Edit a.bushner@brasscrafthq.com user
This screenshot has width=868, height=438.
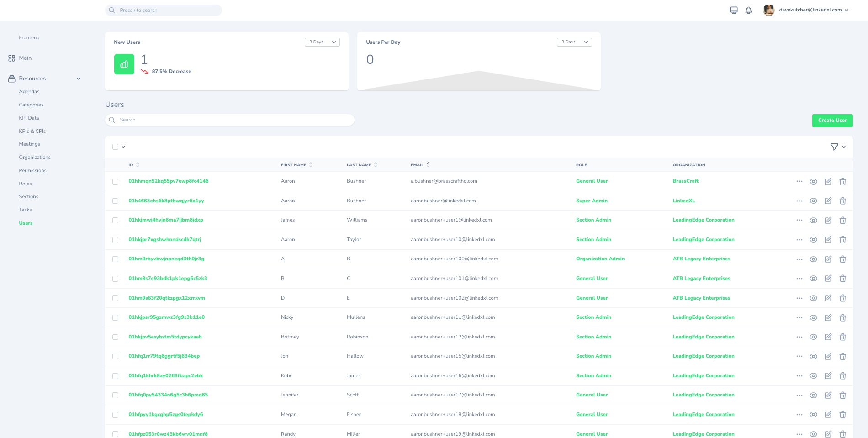[828, 181]
